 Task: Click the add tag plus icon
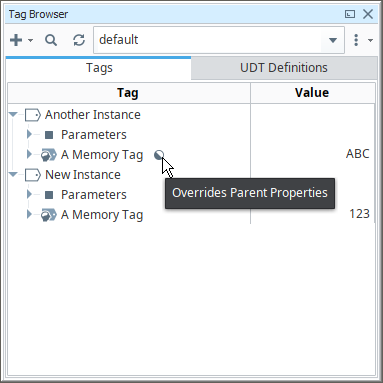click(16, 40)
